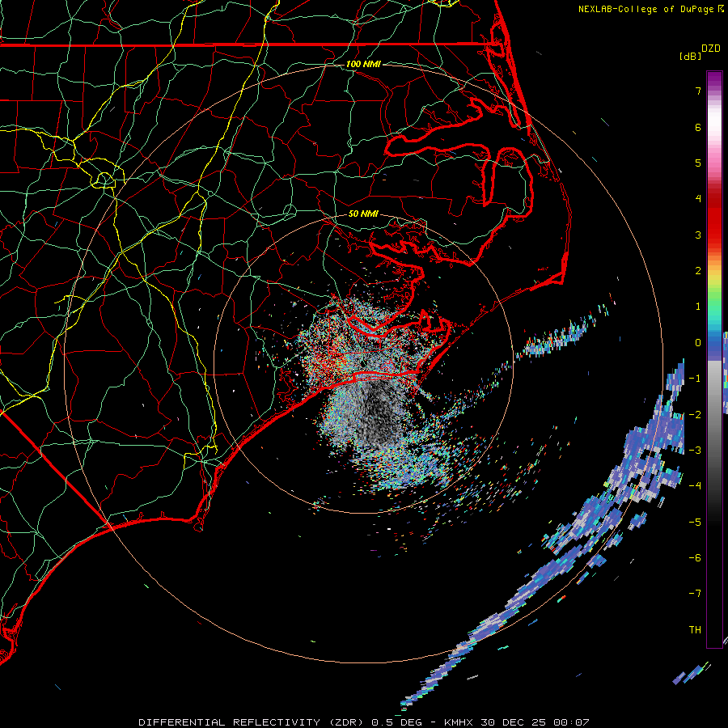The height and width of the screenshot is (728, 728).
Task: Click the "-4" value on the color scale
Action: pyautogui.click(x=695, y=485)
